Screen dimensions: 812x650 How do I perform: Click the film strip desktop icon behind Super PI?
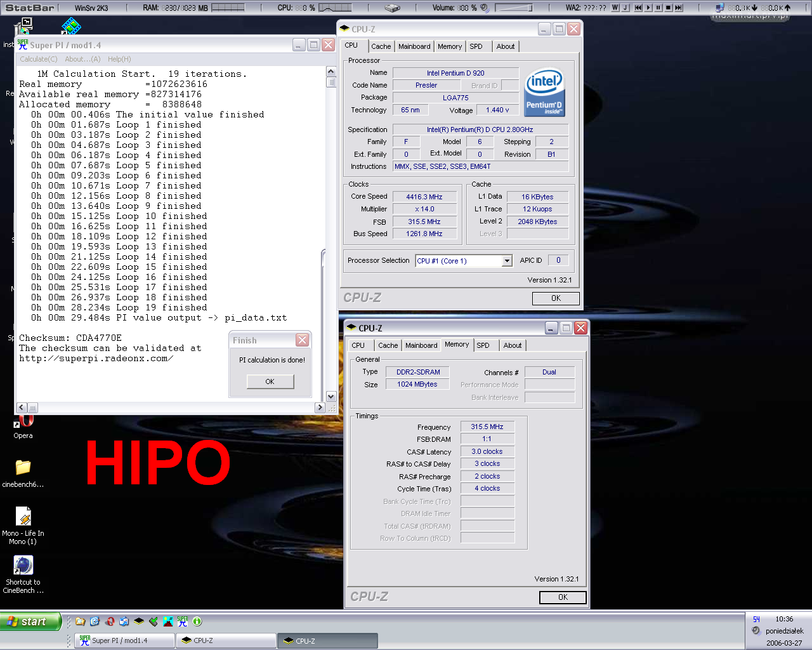point(71,27)
